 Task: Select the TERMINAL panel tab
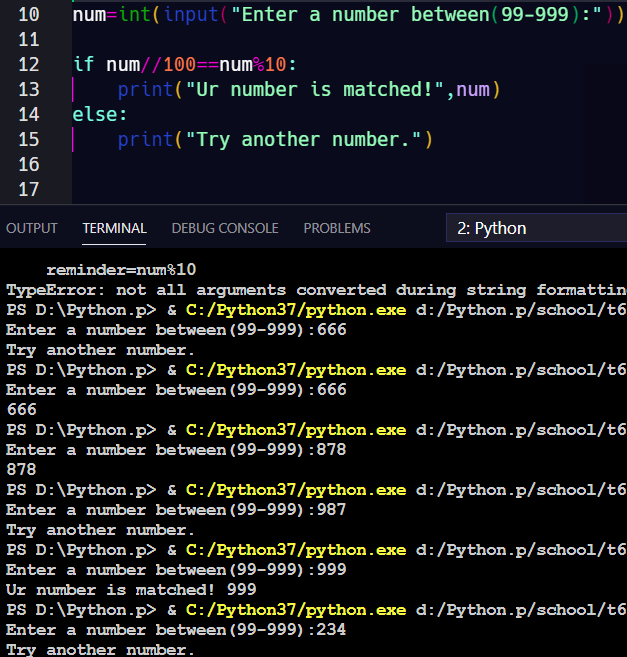pos(114,228)
